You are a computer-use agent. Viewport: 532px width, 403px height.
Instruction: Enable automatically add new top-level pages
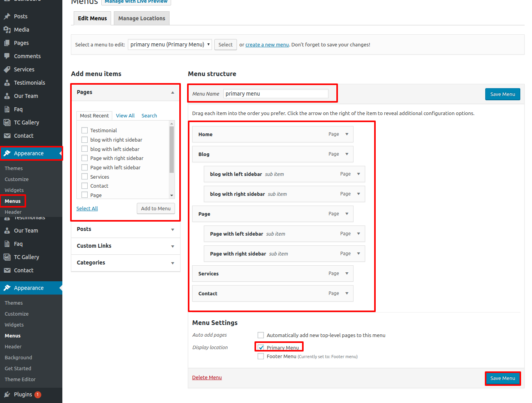[x=261, y=335]
